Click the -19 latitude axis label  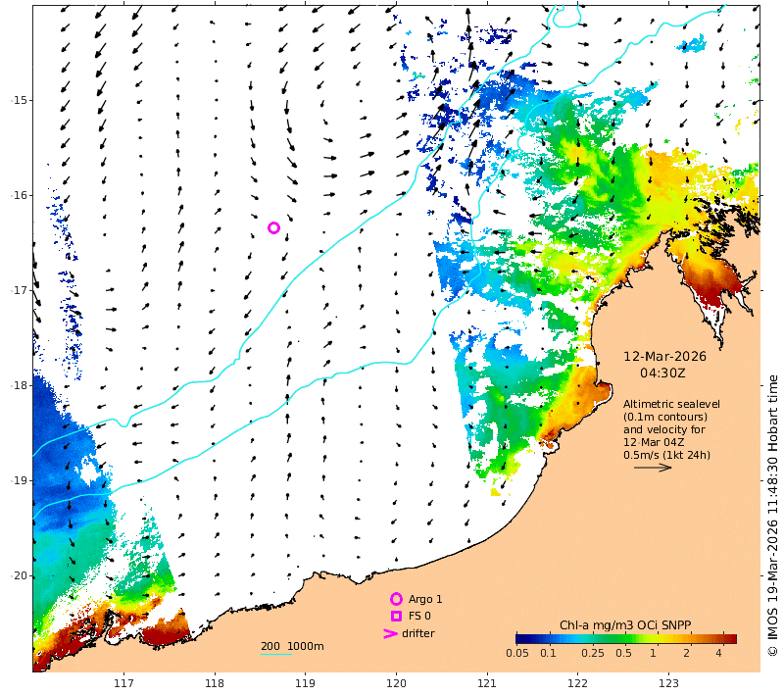click(20, 480)
